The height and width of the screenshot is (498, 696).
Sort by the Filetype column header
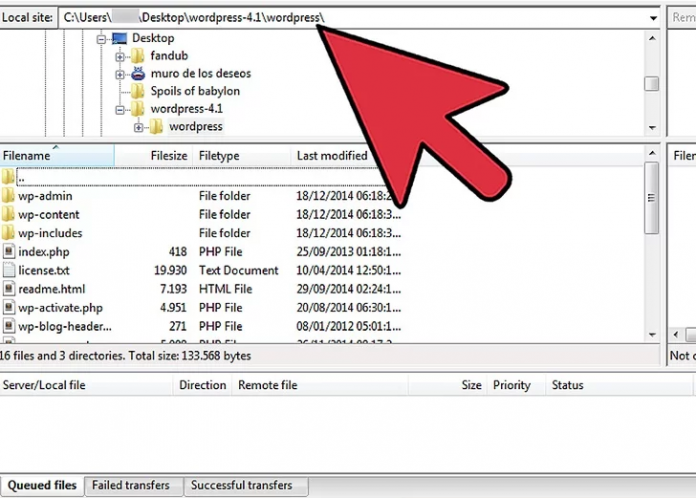219,156
